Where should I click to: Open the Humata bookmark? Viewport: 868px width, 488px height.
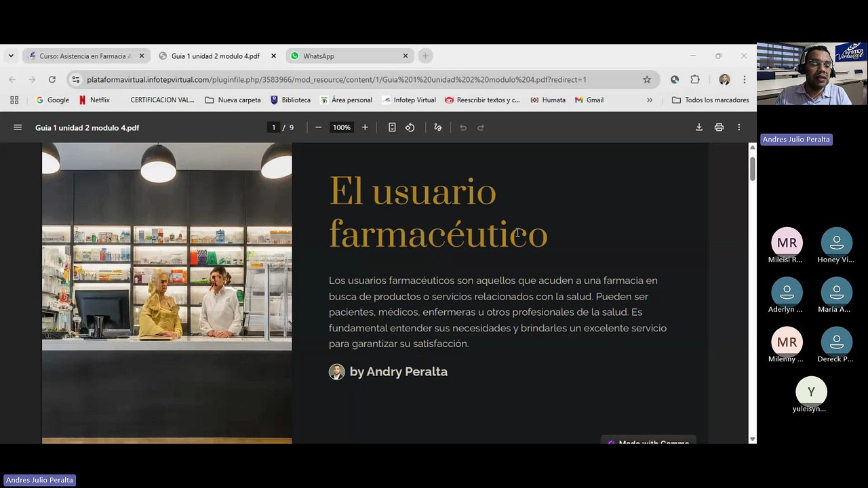tap(548, 100)
